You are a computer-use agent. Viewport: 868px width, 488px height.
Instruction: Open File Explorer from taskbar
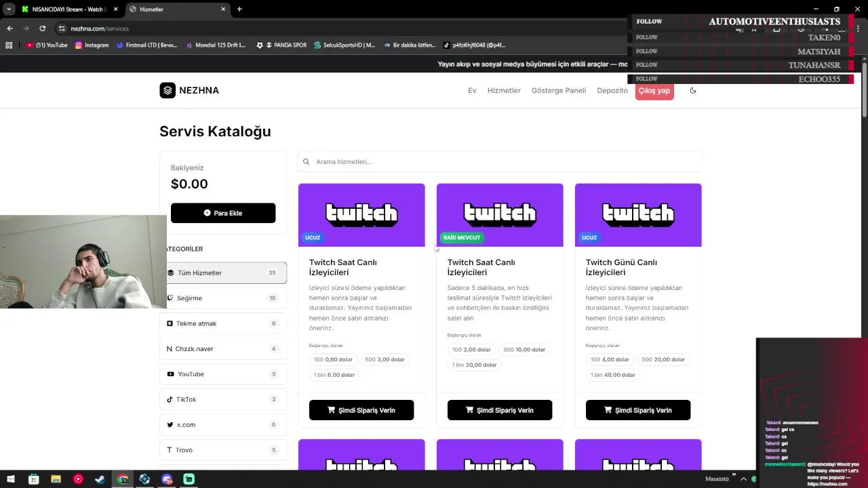(56, 479)
